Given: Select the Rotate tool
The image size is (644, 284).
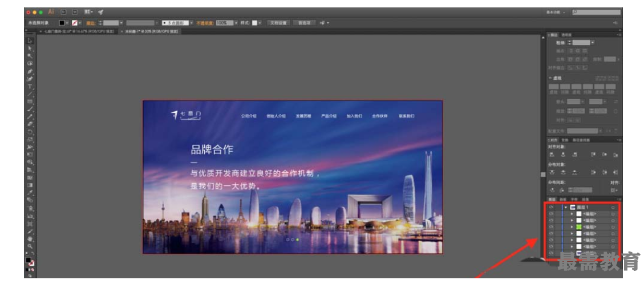Looking at the screenshot, I should point(30,132).
